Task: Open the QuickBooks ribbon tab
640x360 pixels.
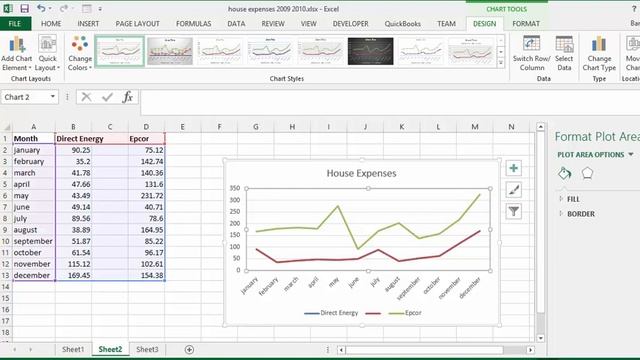Action: click(402, 24)
